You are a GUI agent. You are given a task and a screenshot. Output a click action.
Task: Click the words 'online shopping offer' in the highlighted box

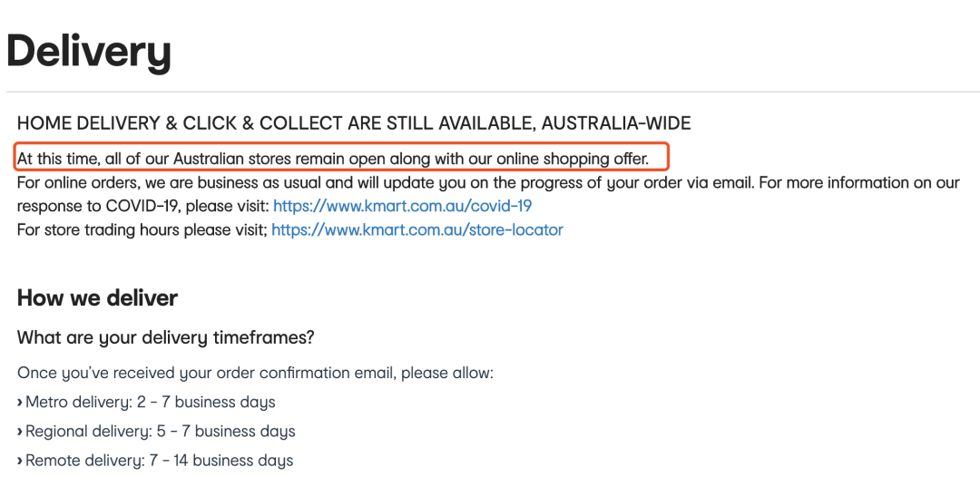click(x=573, y=160)
